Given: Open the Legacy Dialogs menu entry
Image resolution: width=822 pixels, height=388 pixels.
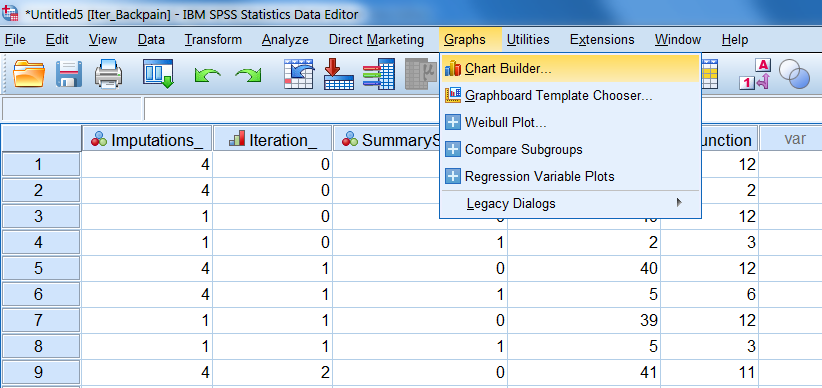Looking at the screenshot, I should tap(570, 203).
